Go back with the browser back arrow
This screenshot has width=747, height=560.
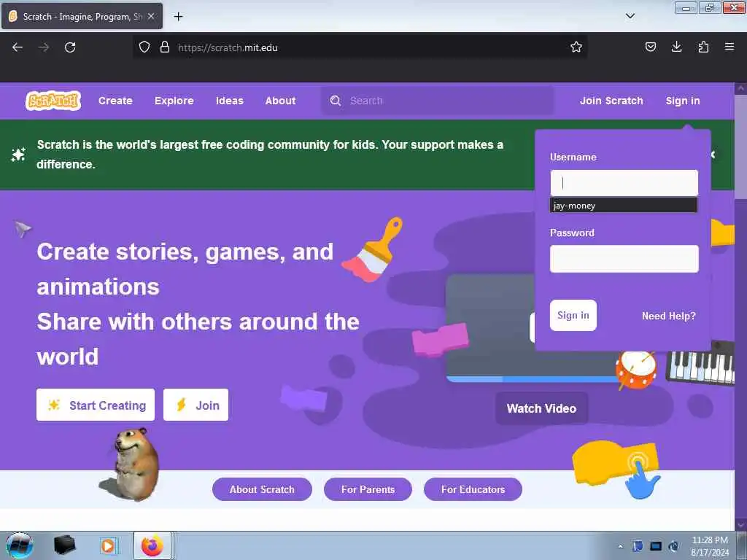(x=18, y=47)
